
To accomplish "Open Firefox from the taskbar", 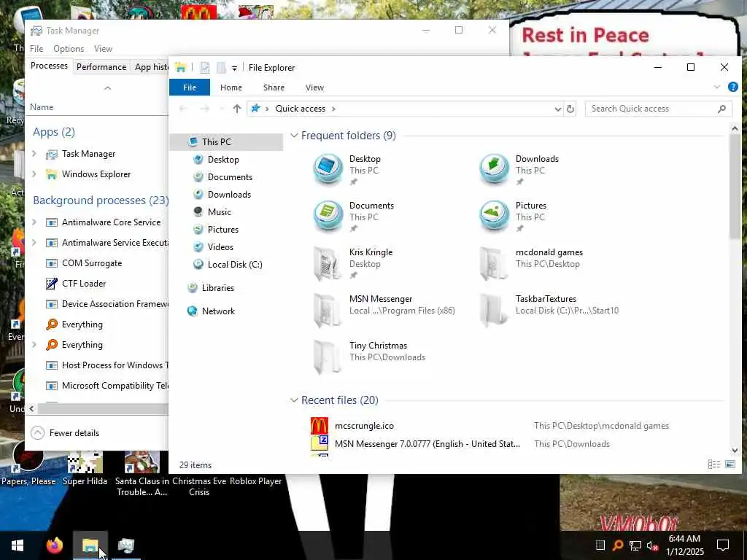I will coord(54,545).
